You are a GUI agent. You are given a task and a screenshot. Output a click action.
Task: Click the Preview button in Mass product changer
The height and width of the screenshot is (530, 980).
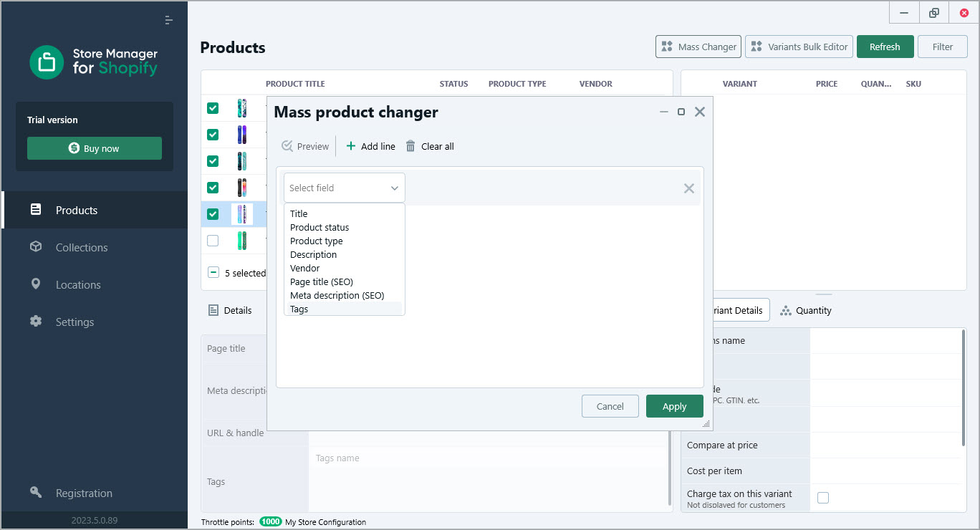[305, 146]
